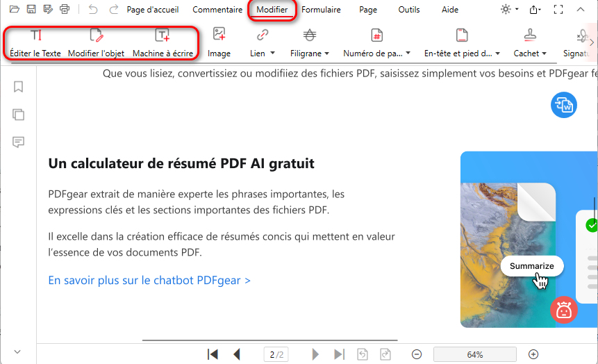
Task: Click the Filigrane watermark icon
Action: [x=309, y=35]
